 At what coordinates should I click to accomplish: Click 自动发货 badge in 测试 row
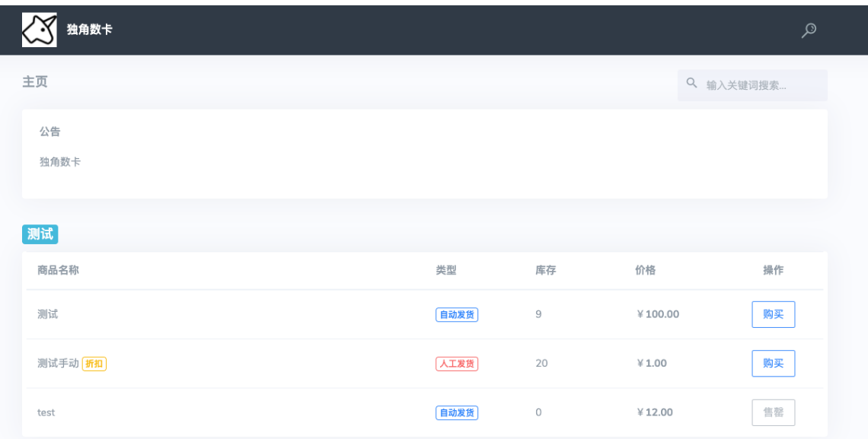(x=457, y=314)
